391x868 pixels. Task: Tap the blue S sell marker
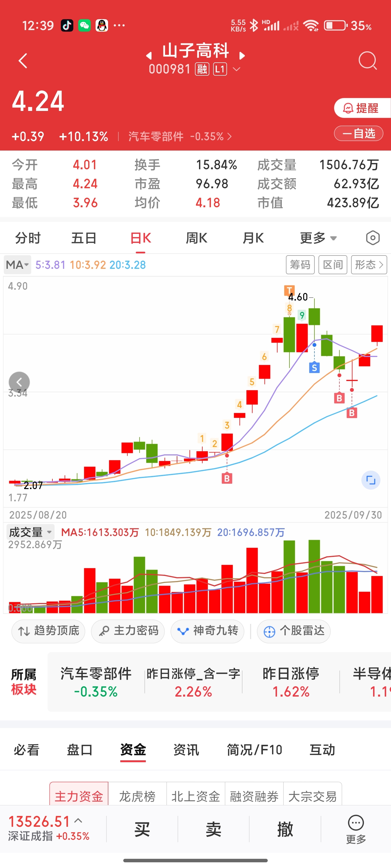pos(314,368)
